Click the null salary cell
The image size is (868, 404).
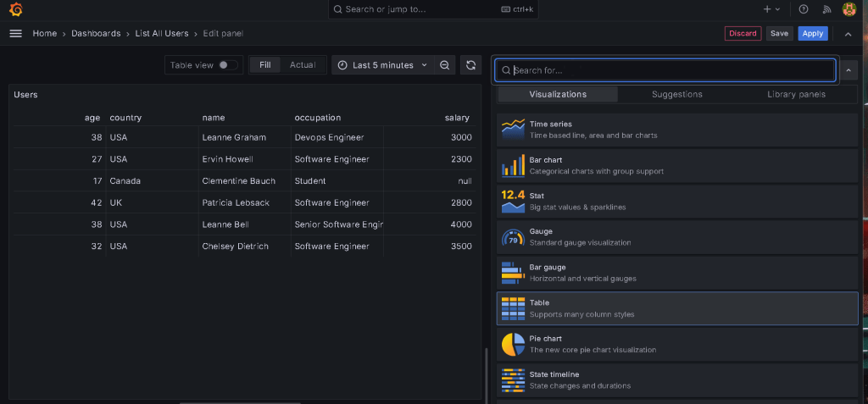tap(430, 181)
